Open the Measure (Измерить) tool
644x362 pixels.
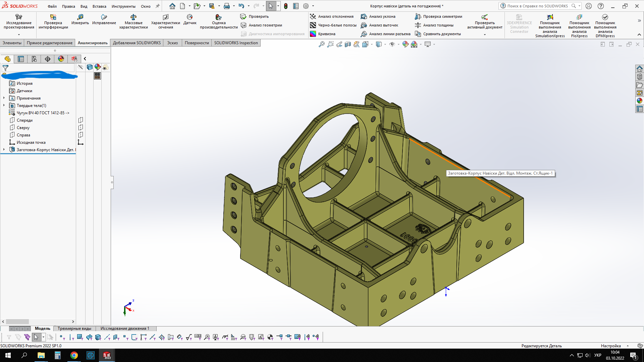tap(80, 19)
